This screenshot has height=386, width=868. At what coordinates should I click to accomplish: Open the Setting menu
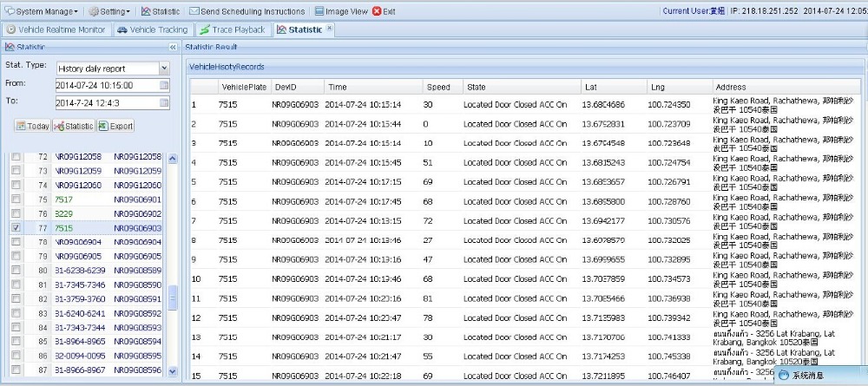click(109, 11)
